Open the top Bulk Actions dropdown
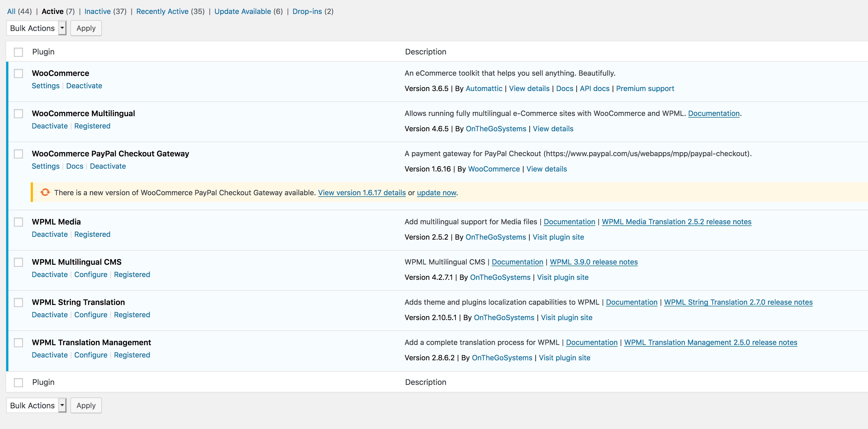This screenshot has height=429, width=868. 36,28
